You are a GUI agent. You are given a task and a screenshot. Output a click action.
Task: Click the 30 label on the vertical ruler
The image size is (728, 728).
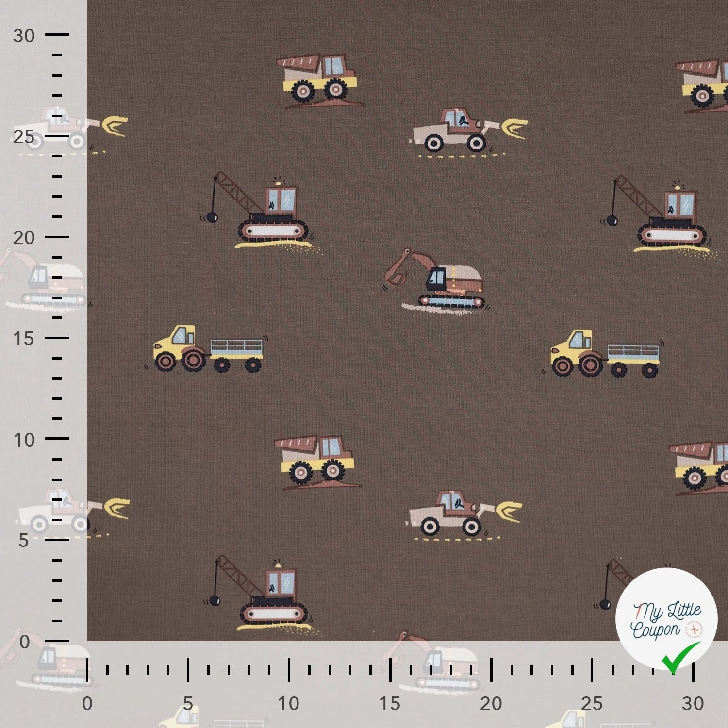click(x=24, y=35)
